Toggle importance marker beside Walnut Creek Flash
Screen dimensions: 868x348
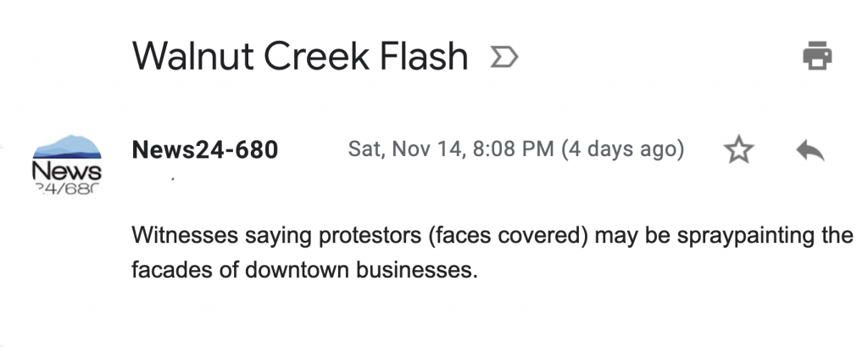point(504,58)
